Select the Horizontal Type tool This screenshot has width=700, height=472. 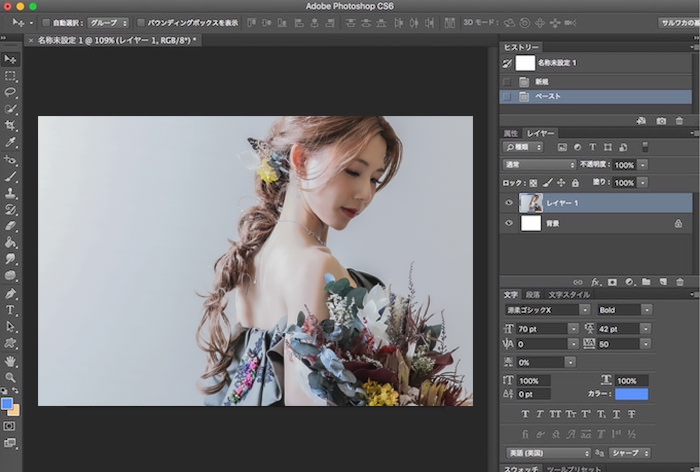10,310
